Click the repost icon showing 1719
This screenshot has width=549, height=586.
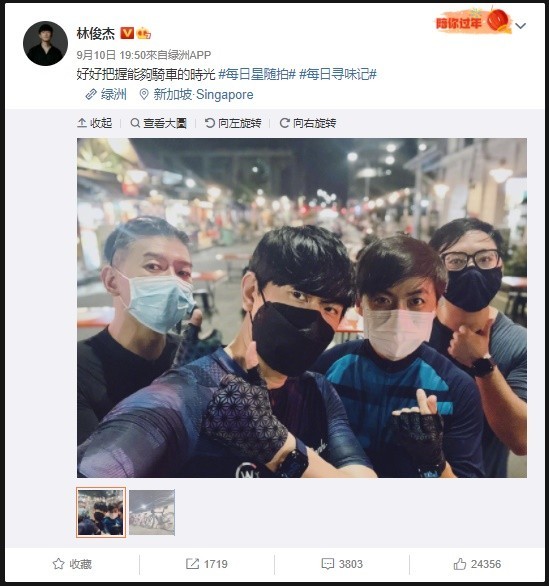coord(192,564)
